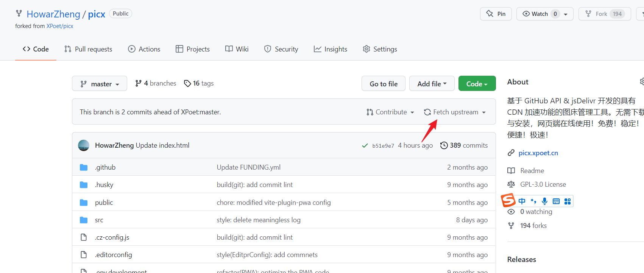Click the Go to file button
Viewport: 644px width, 273px height.
[384, 84]
